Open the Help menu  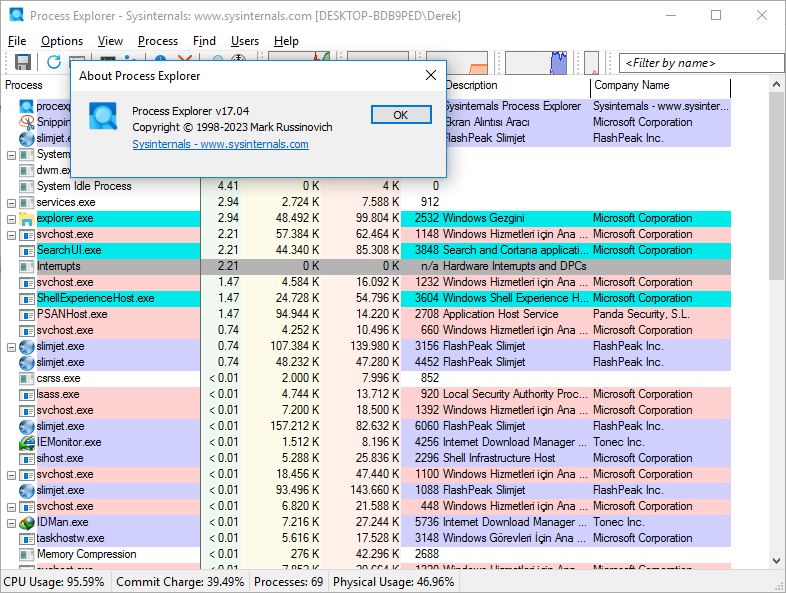[x=286, y=41]
